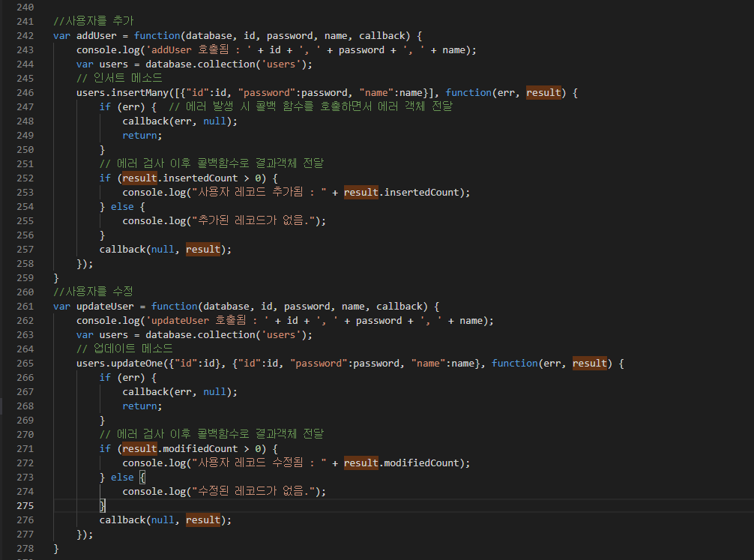Viewport: 754px width, 560px height.
Task: Click the comment "//사용자를 수정"
Action: [x=93, y=292]
